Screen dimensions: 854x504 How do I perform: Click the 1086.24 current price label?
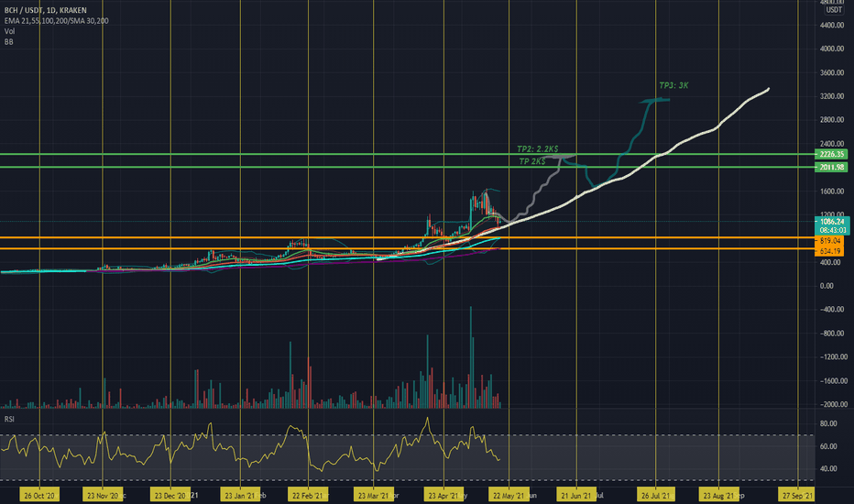click(832, 221)
